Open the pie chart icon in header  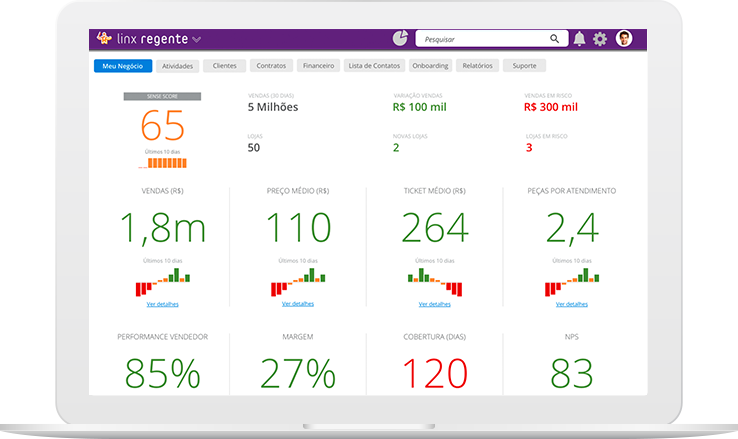point(399,39)
